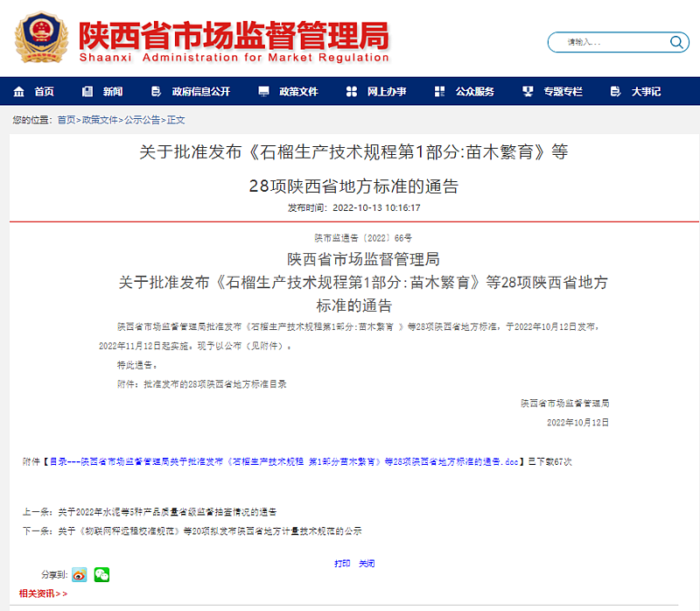This screenshot has width=700, height=611.
Task: Share the article via WeChat icon
Action: pos(102,574)
